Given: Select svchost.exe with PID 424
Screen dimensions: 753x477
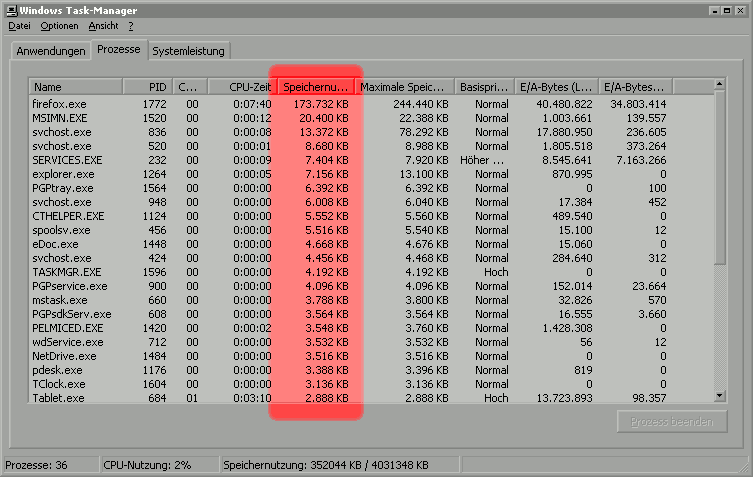Looking at the screenshot, I should tap(371, 257).
